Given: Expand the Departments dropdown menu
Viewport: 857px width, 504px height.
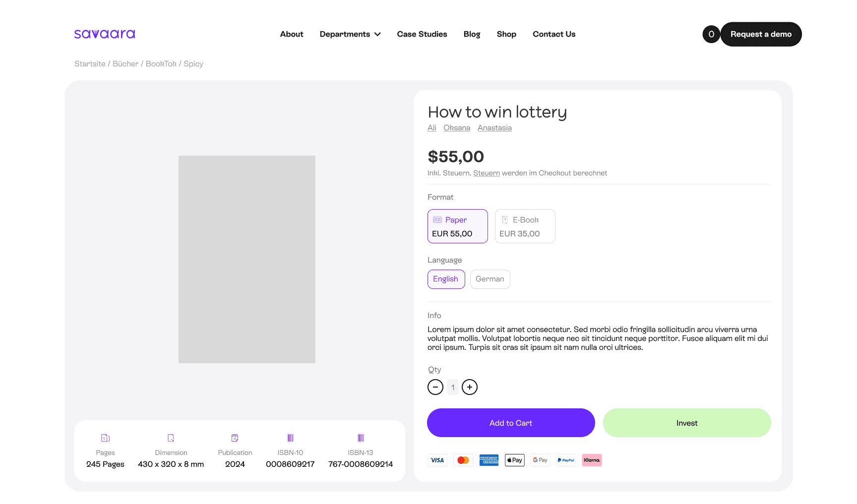Looking at the screenshot, I should tap(350, 34).
